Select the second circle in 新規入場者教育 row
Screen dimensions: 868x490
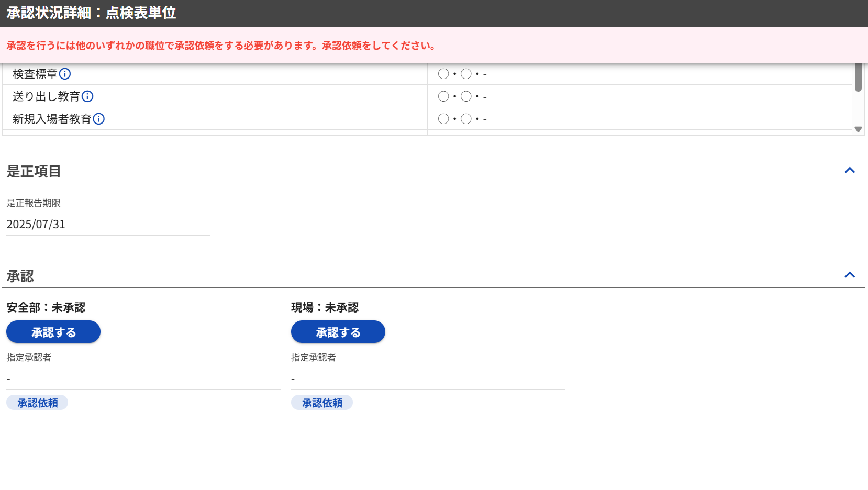(466, 119)
